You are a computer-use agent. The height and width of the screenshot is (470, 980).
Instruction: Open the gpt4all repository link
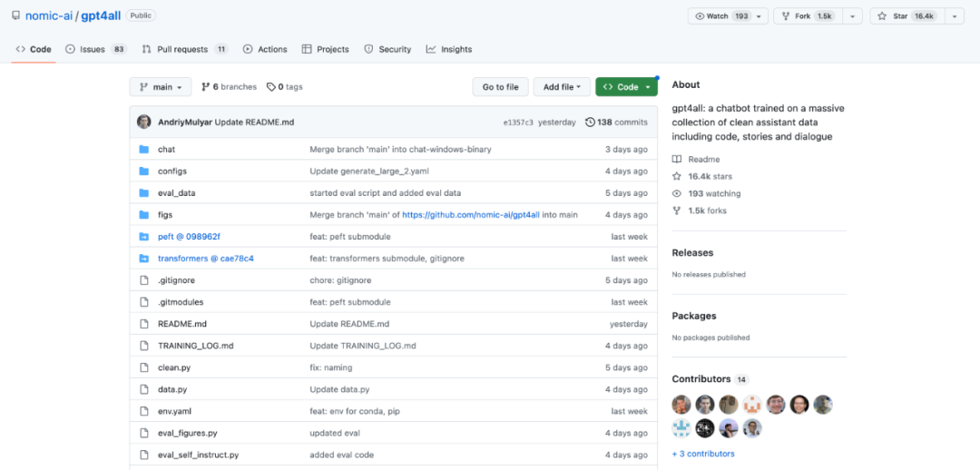(101, 15)
